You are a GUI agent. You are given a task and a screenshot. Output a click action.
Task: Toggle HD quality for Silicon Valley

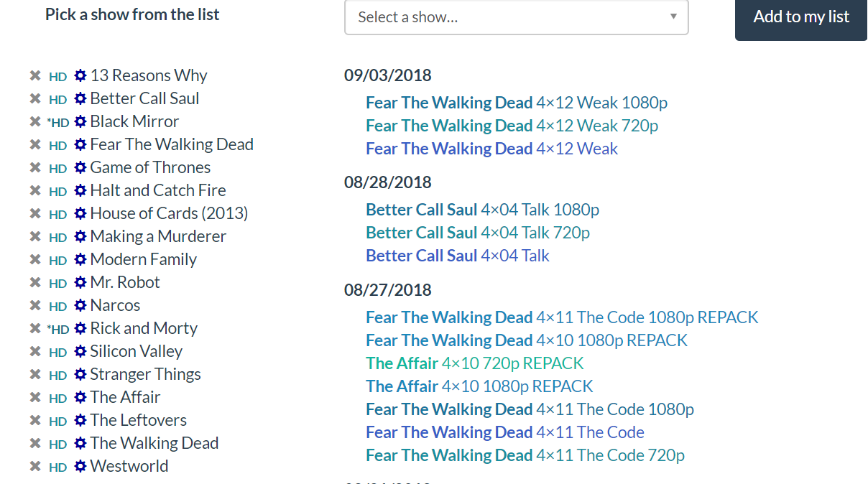[x=57, y=353]
